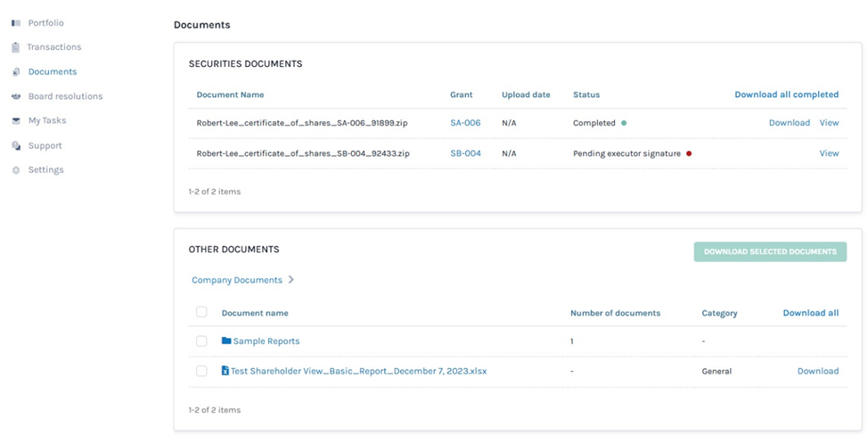The image size is (868, 435).
Task: Click the Board resolutions icon
Action: (x=16, y=96)
